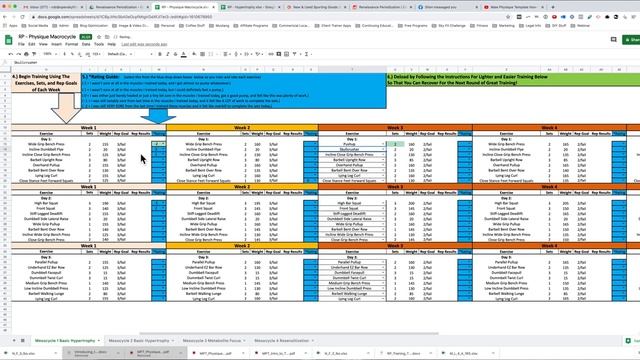Click the redo icon in the toolbar
This screenshot has width=640, height=360.
click(x=18, y=54)
